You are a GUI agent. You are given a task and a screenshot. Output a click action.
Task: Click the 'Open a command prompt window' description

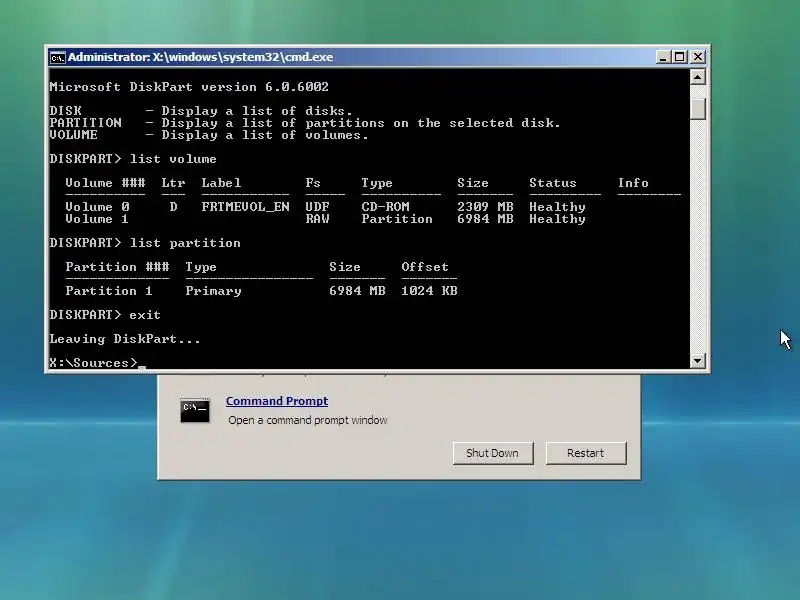tap(308, 420)
